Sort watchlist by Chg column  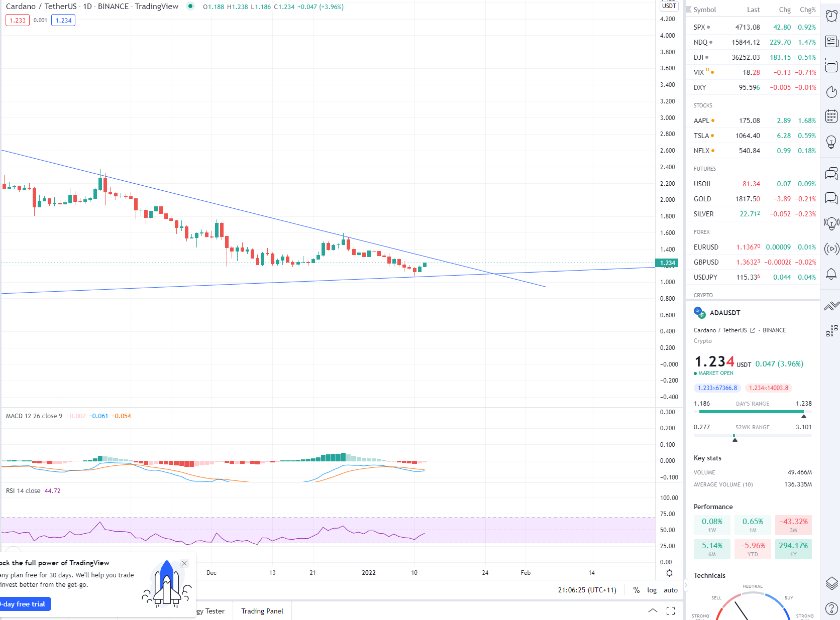(785, 10)
